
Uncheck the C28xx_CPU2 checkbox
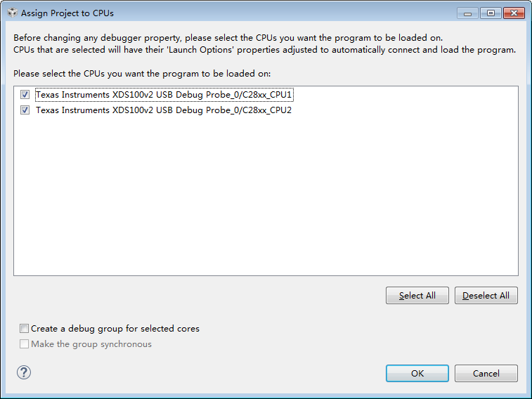(25, 110)
